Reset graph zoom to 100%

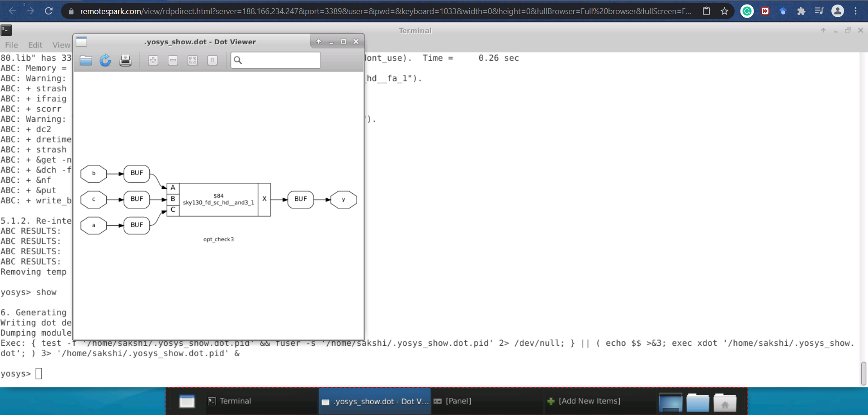pos(212,60)
